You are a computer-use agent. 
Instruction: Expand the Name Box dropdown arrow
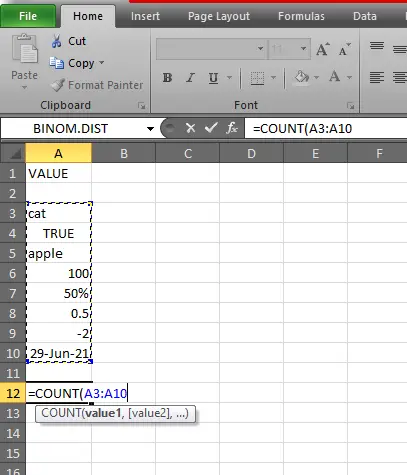point(150,129)
